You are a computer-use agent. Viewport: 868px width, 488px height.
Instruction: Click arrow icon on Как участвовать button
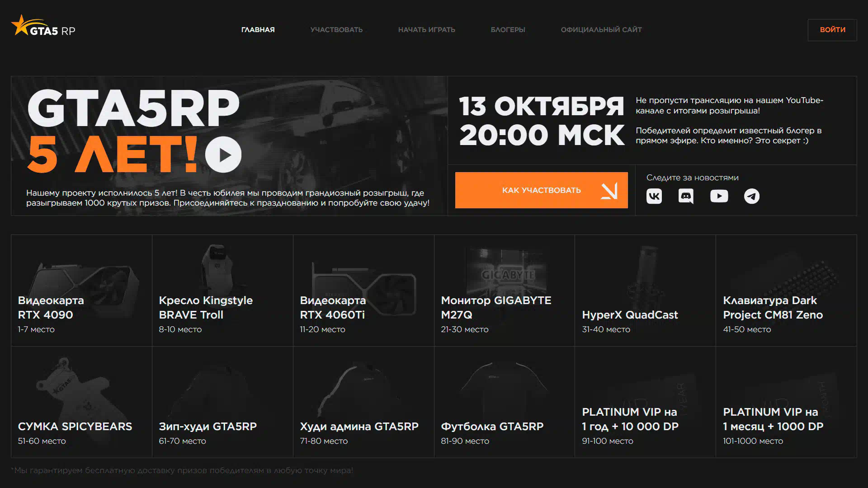[x=609, y=191]
